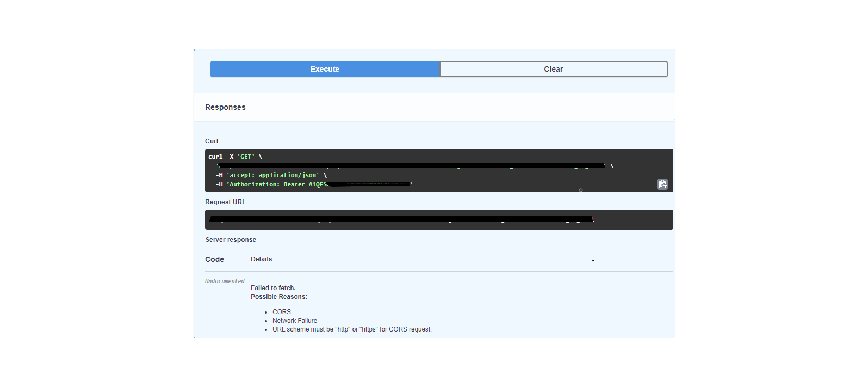Click the Curl label above code block
This screenshot has height=387, width=868.
[212, 141]
